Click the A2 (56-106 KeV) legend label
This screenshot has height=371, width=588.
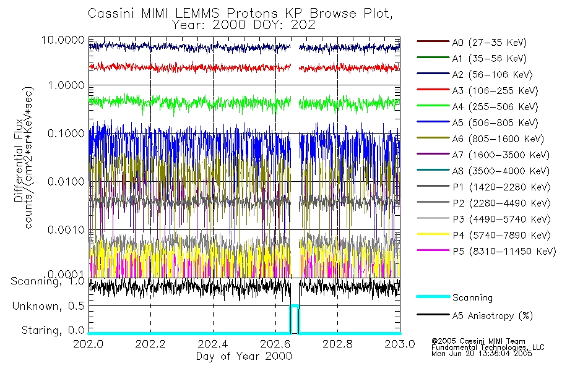pos(492,75)
